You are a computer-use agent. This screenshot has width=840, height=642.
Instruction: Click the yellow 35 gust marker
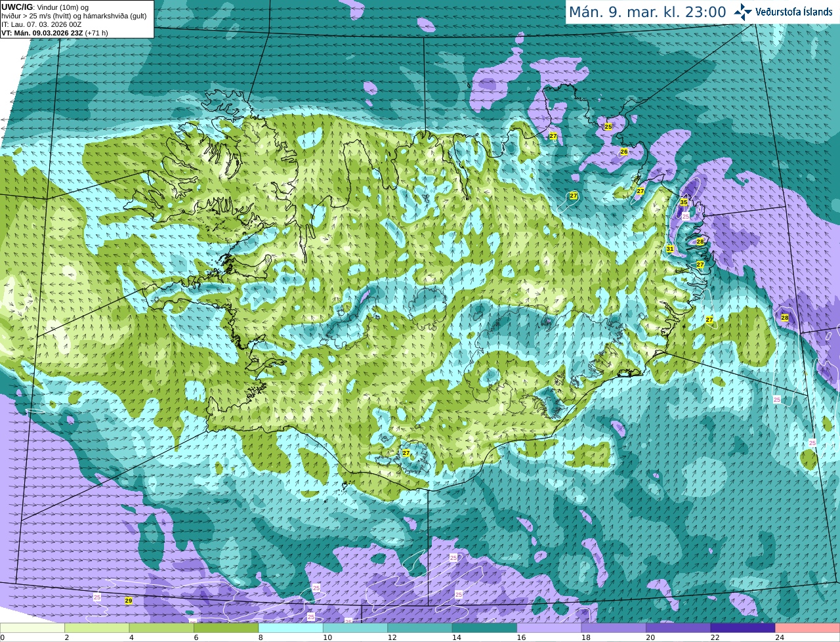point(684,202)
